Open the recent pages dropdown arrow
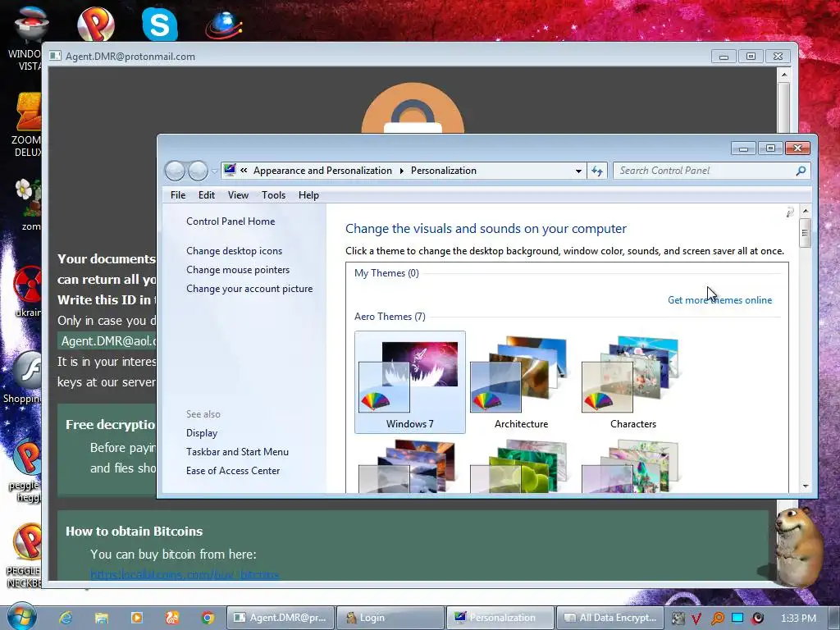 point(214,171)
